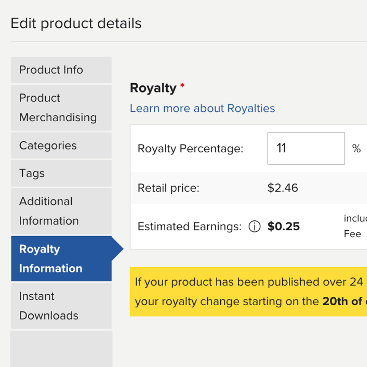The image size is (367, 367).
Task: Open the Instant Downloads tab
Action: coord(61,306)
